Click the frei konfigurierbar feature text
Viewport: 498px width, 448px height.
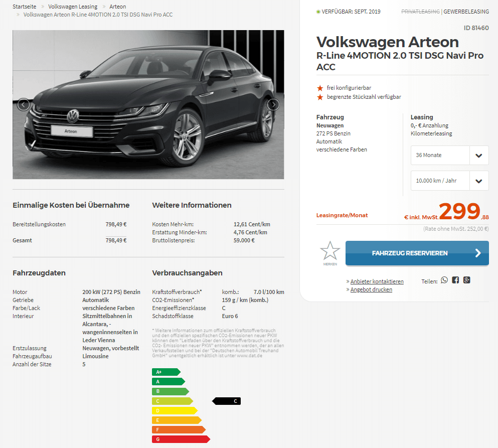pos(349,88)
